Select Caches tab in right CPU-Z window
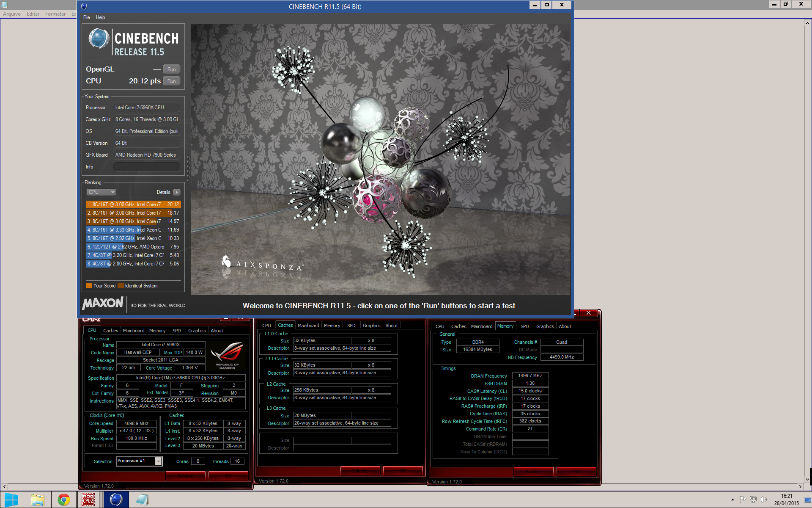This screenshot has width=812, height=508. [459, 326]
